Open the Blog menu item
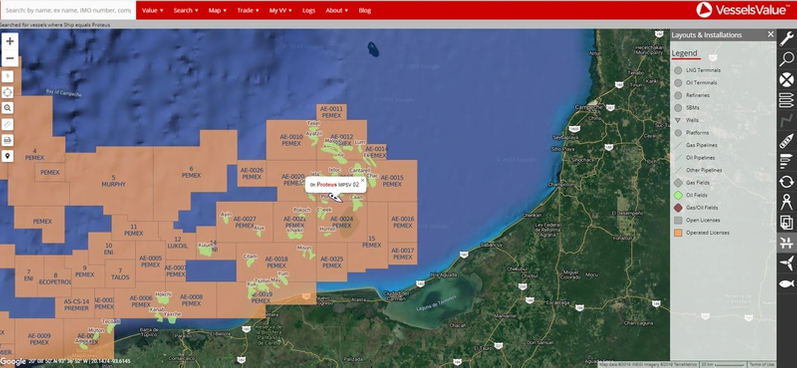Image resolution: width=797 pixels, height=368 pixels. [x=364, y=10]
